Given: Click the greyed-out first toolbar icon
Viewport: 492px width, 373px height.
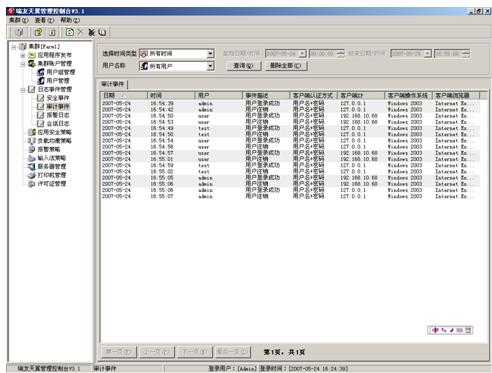Looking at the screenshot, I should pos(20,32).
